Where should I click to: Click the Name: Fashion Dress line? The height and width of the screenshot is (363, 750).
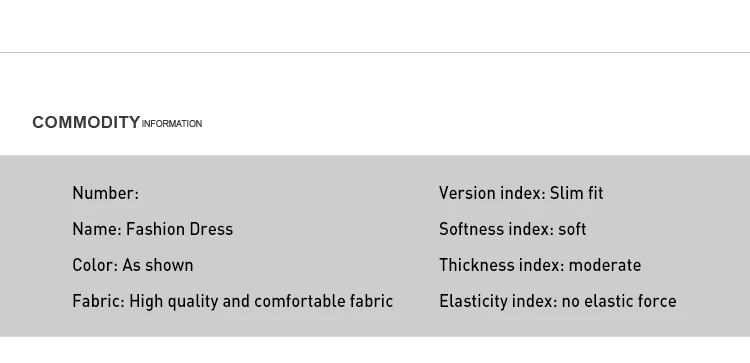click(x=153, y=229)
